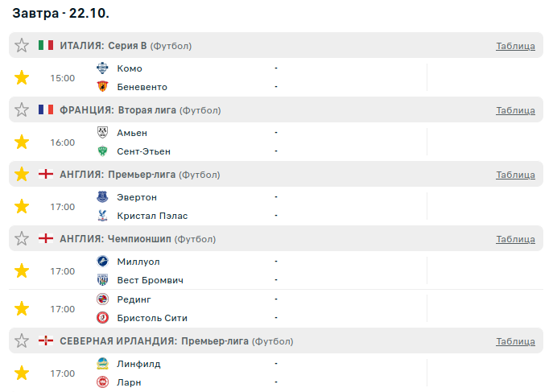This screenshot has width=553, height=392.
Task: Toggle the star for Комо – Беневенто match
Action: pyautogui.click(x=22, y=78)
